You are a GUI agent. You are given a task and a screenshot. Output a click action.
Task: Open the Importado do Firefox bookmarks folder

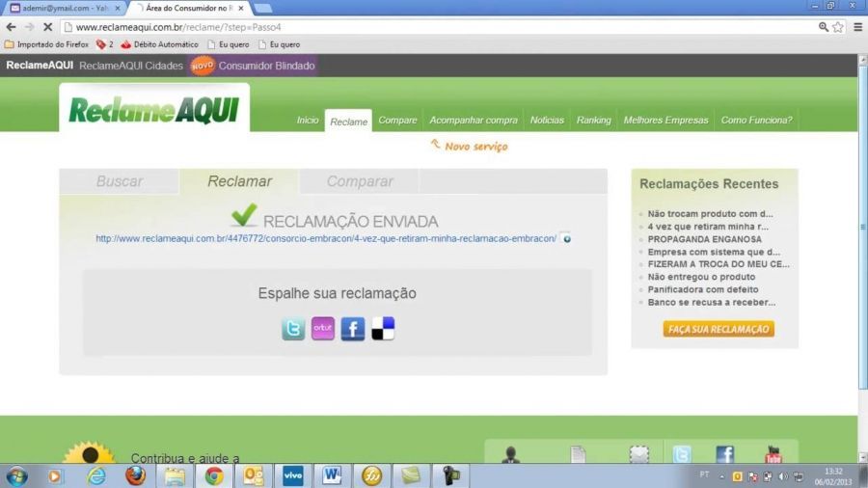(x=46, y=44)
